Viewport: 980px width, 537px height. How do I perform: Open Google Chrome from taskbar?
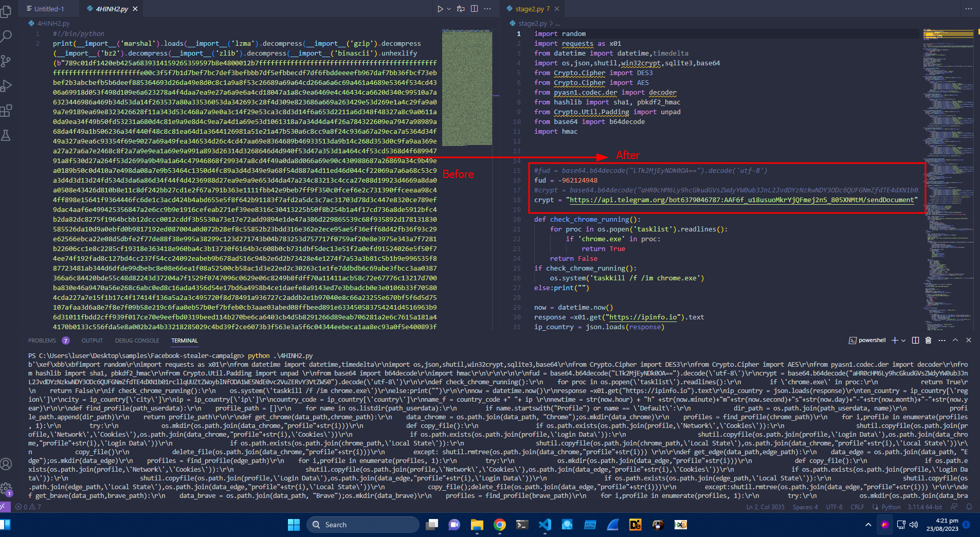pyautogui.click(x=499, y=525)
